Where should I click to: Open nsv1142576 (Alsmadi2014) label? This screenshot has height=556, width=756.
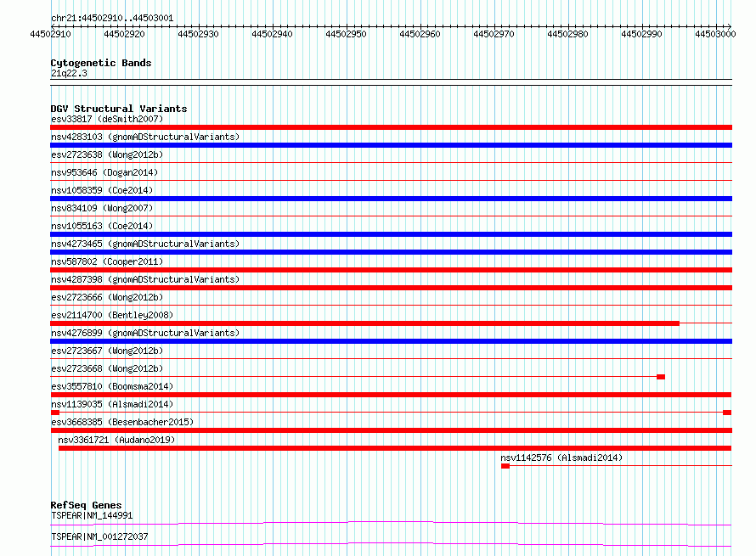point(561,458)
